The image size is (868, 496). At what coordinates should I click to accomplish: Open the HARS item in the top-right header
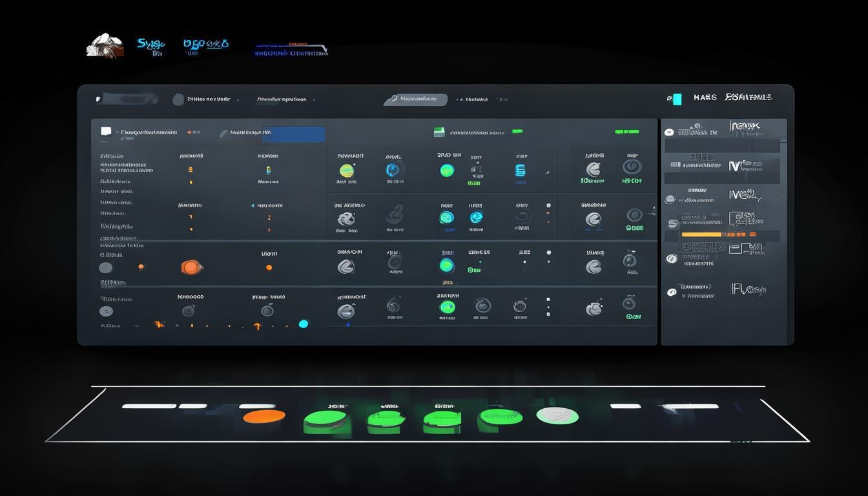tap(705, 98)
